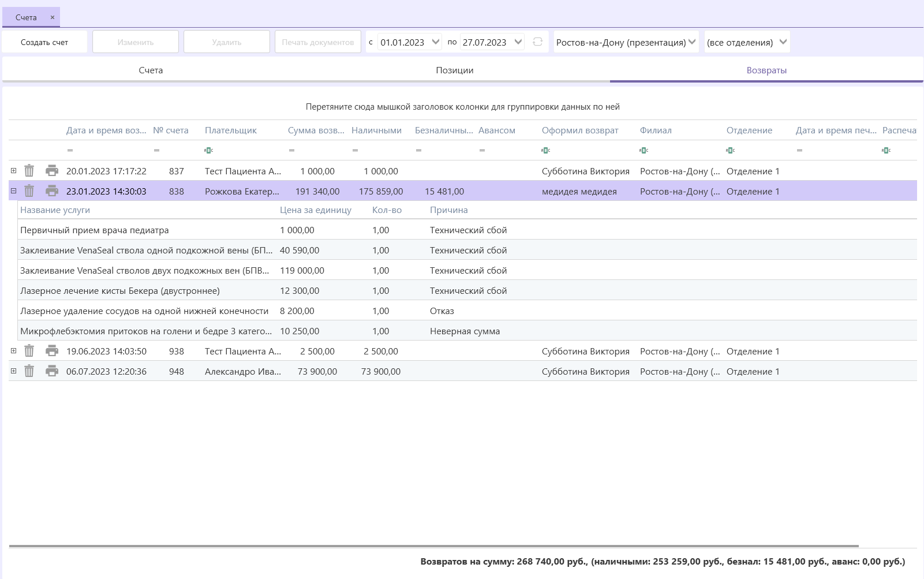Click the Неверная сумма reason cell
The image size is (924, 579).
(x=465, y=331)
